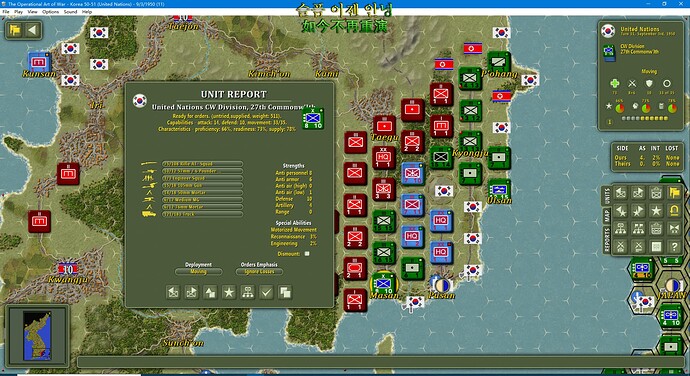Click the yellow horseshoe icon in control panel

674,211
